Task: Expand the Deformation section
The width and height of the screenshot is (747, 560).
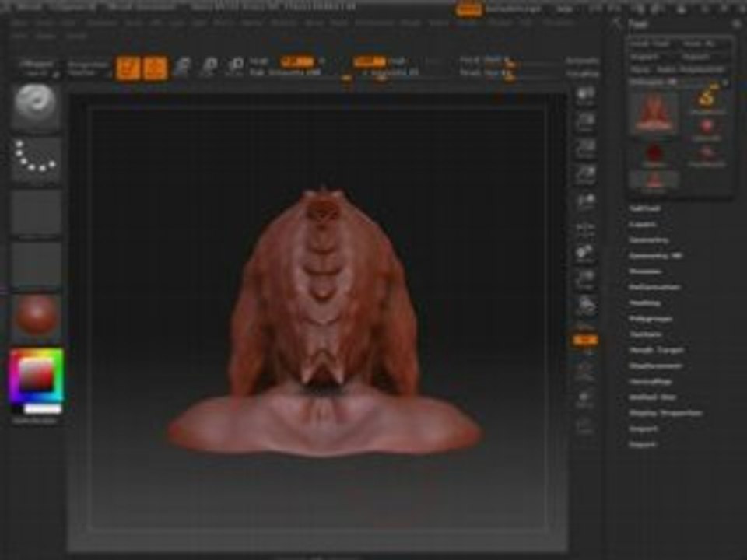Action: coord(654,287)
